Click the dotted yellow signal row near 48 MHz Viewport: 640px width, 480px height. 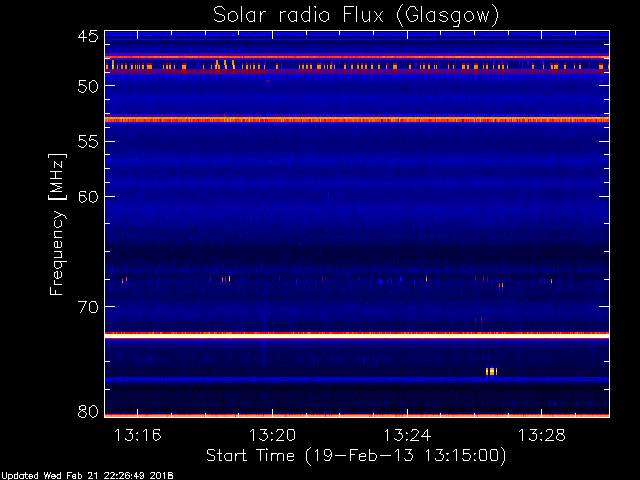(x=357, y=66)
